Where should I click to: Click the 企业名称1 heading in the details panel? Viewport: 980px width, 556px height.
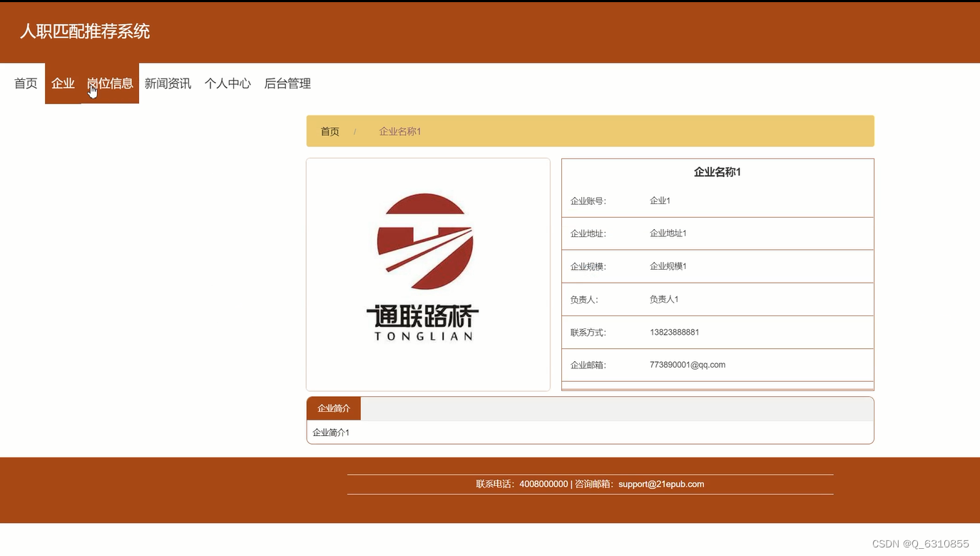[x=718, y=172]
